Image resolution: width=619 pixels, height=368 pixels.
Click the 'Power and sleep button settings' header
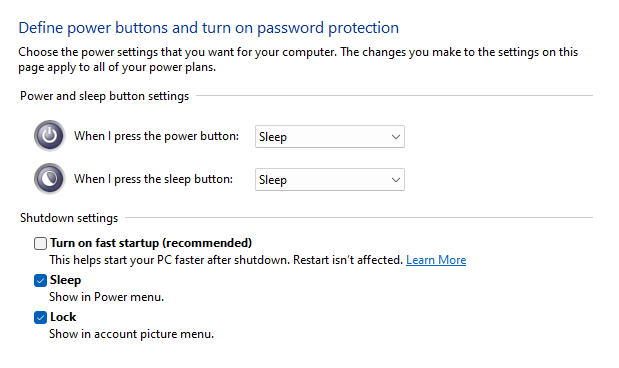[105, 96]
